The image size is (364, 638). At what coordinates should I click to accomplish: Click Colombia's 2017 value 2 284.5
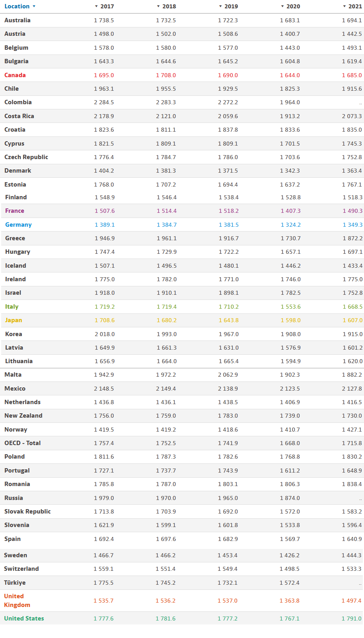click(104, 102)
